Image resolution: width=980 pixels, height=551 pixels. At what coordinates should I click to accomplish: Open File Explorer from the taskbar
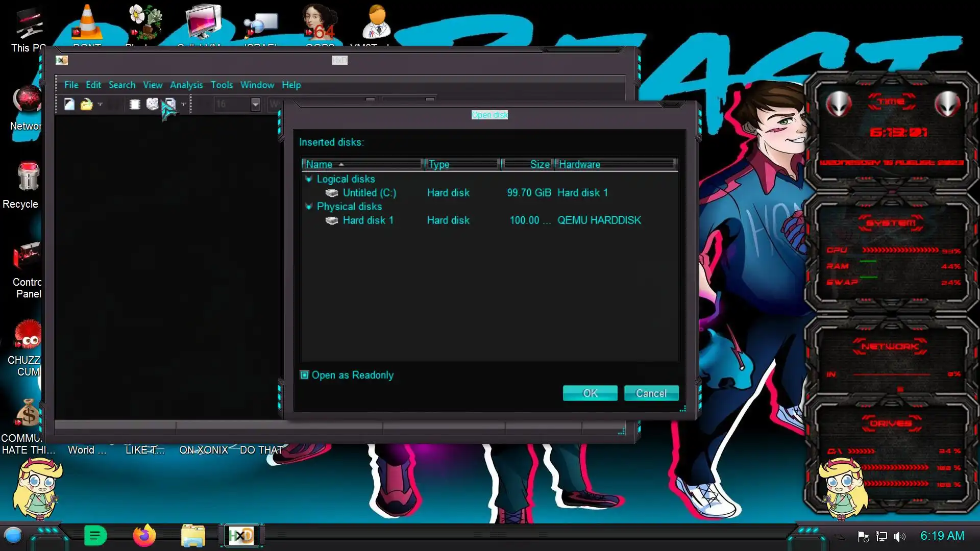pos(193,536)
